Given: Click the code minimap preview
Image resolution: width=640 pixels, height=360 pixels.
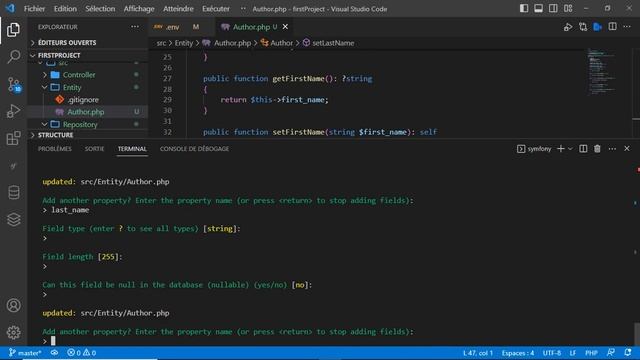Looking at the screenshot, I should click(x=602, y=72).
